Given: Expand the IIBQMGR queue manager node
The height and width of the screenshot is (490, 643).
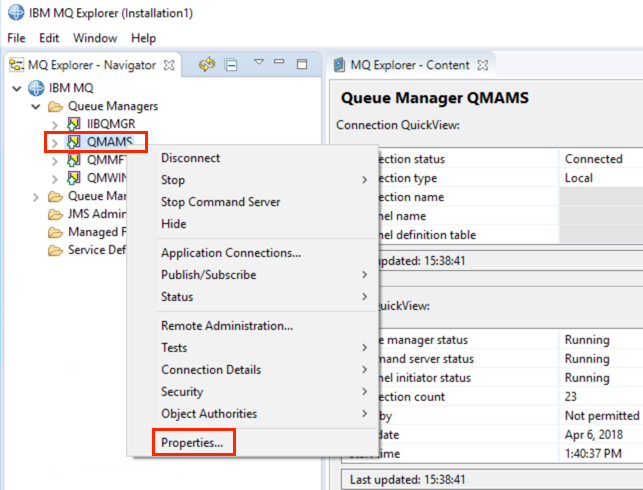Looking at the screenshot, I should point(55,125).
